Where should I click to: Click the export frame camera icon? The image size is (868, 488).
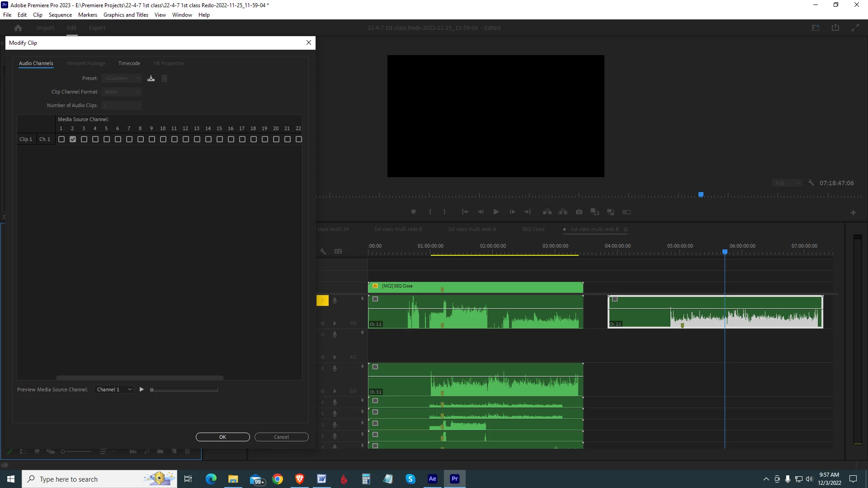[579, 212]
